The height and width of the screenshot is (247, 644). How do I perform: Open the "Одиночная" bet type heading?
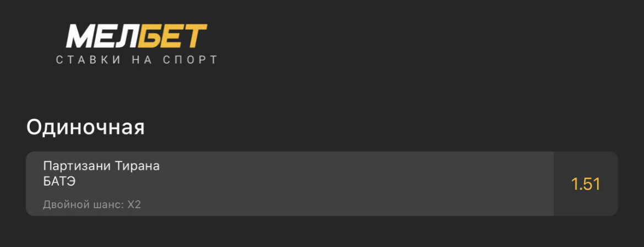pos(85,127)
